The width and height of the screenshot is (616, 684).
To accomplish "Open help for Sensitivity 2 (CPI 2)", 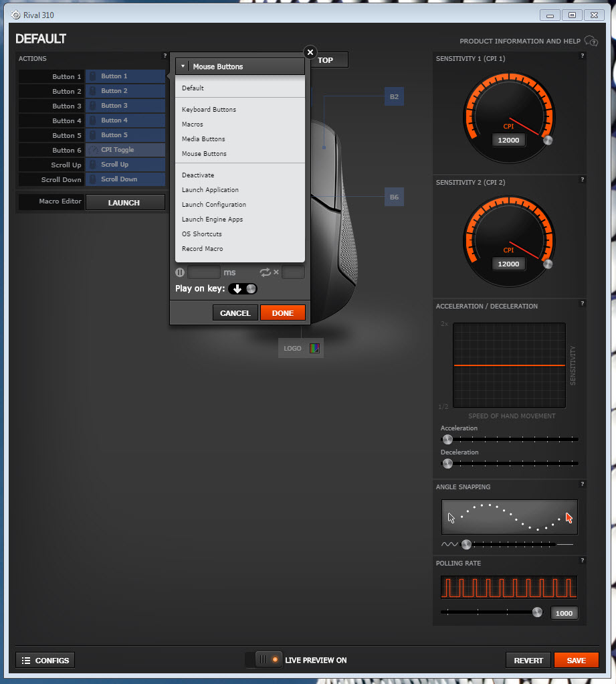I will point(582,180).
